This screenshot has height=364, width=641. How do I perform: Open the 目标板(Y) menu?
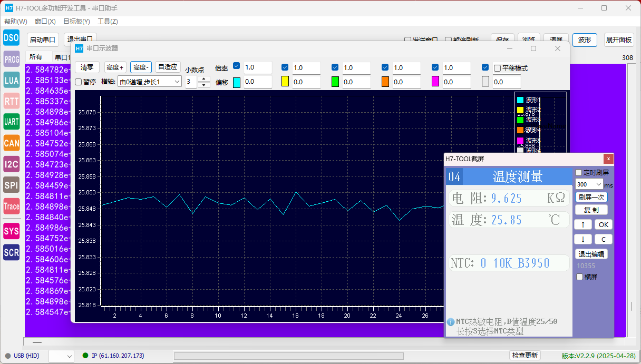[76, 22]
